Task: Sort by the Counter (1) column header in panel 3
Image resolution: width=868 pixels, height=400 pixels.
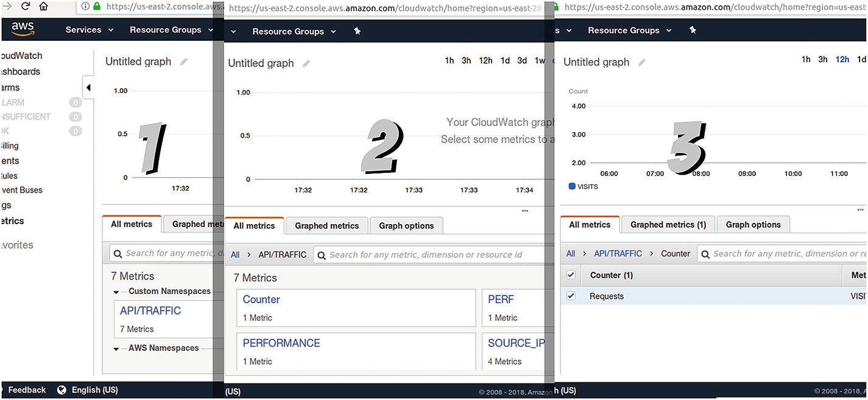Action: coord(612,275)
